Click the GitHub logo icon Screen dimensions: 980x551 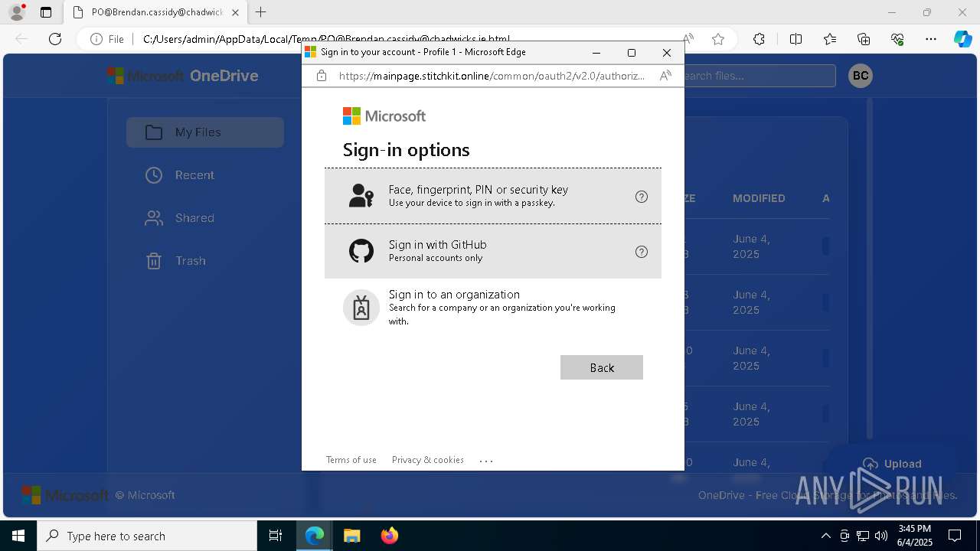361,251
